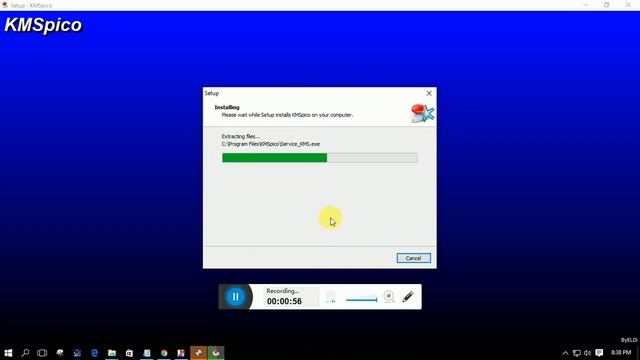Select the KMSpico setup taskbar icon
The height and width of the screenshot is (360, 640).
coord(216,353)
